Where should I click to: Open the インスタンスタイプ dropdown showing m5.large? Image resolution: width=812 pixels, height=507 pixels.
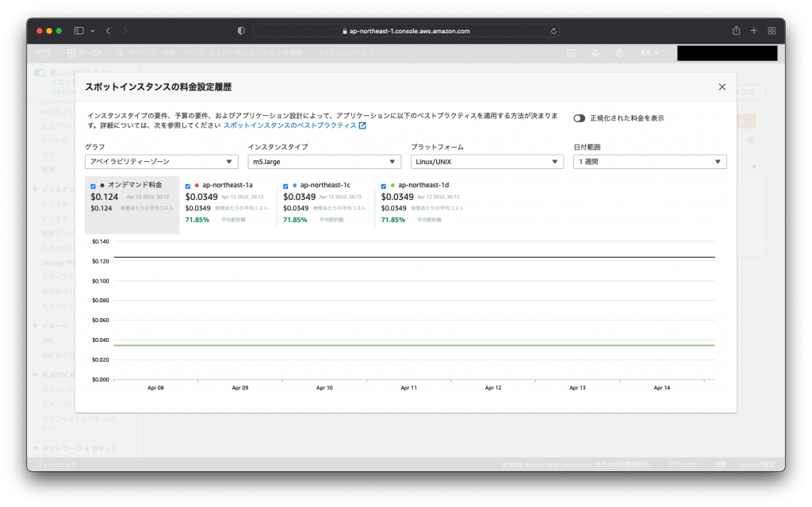coord(324,162)
